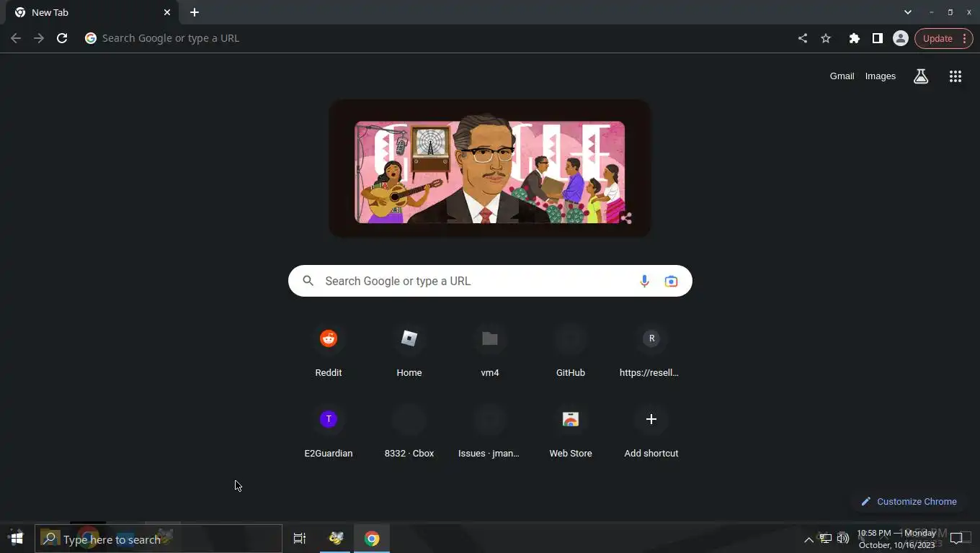This screenshot has width=980, height=553.
Task: Open the GitHub shortcut
Action: 571,351
